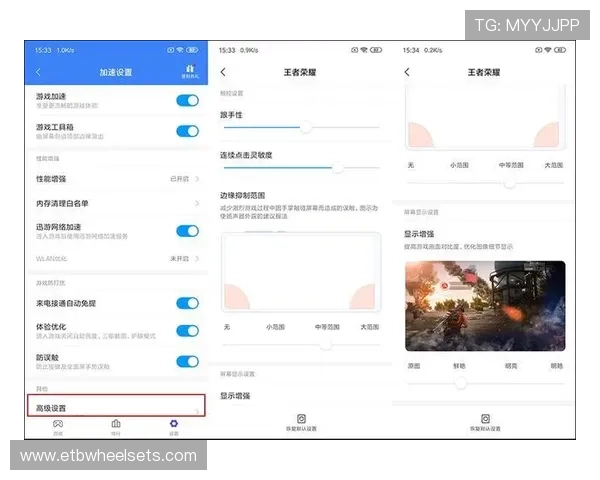The image size is (600, 480).
Task: Turn off the 游戏工具箱 switch
Action: pyautogui.click(x=188, y=131)
